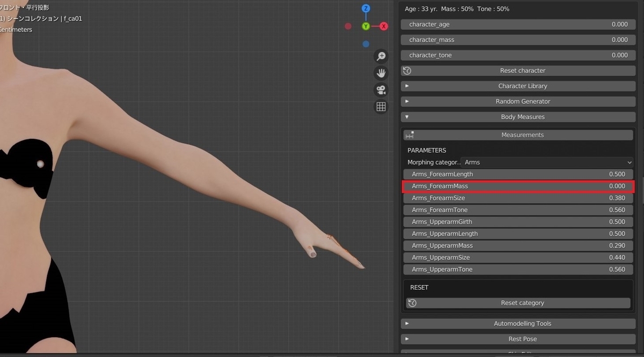Collapse the Body Measures panel
The image size is (644, 357).
518,117
